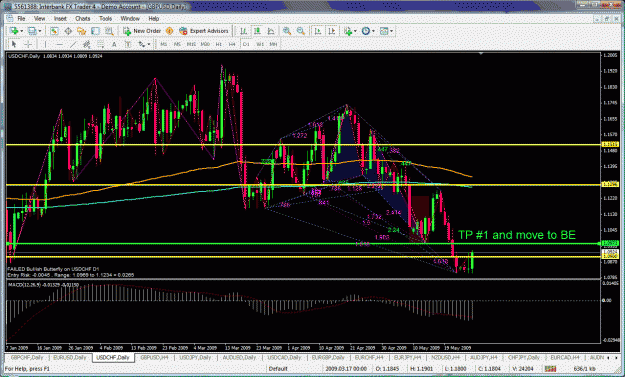The width and height of the screenshot is (625, 377).
Task: Select the Crosshair tool
Action: [28, 44]
